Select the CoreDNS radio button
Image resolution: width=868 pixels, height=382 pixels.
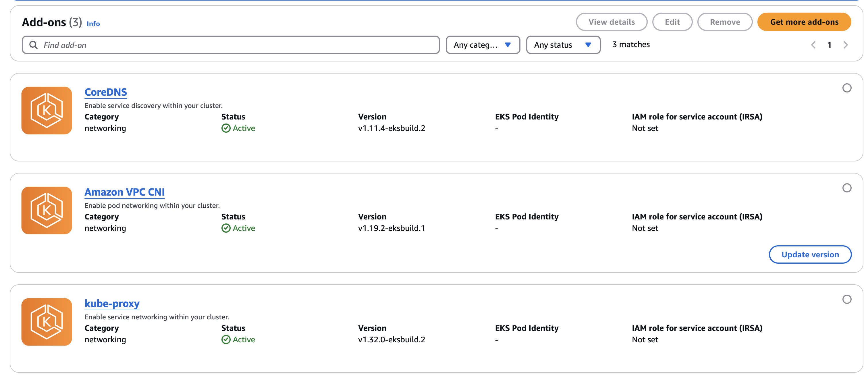pyautogui.click(x=847, y=88)
